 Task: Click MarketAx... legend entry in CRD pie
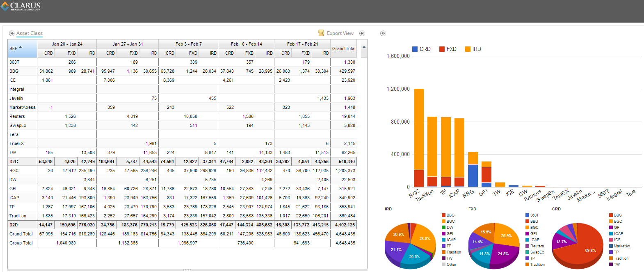(621, 246)
